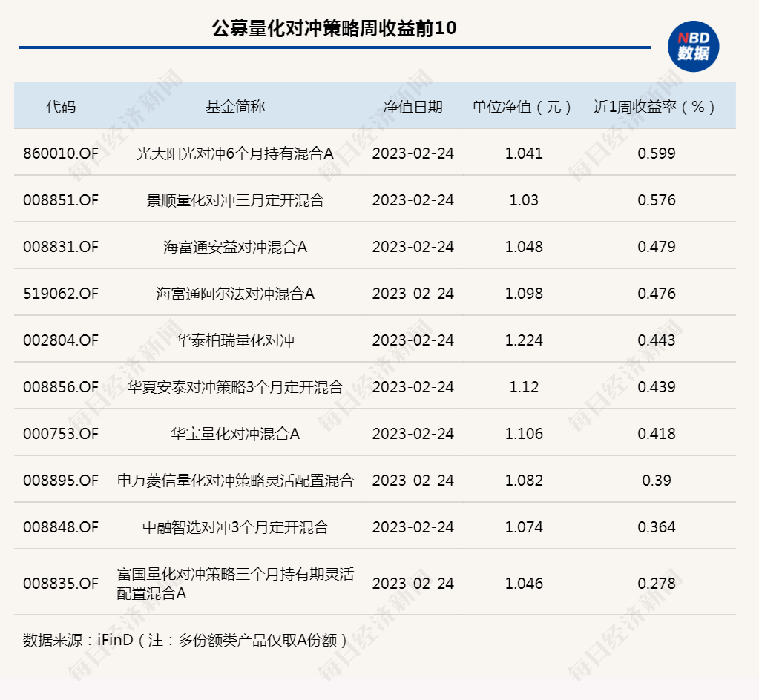Click the date in the 860010.OF row
Viewport: 759px width, 700px height.
(x=413, y=153)
